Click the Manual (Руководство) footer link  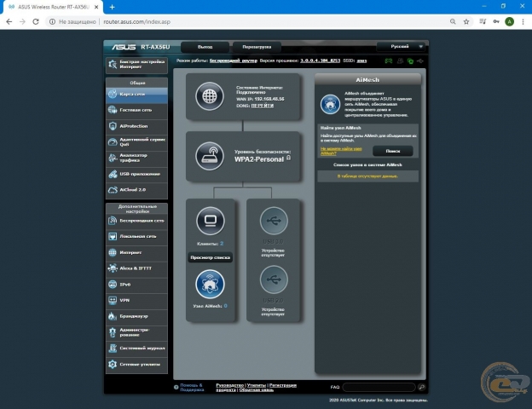(229, 385)
